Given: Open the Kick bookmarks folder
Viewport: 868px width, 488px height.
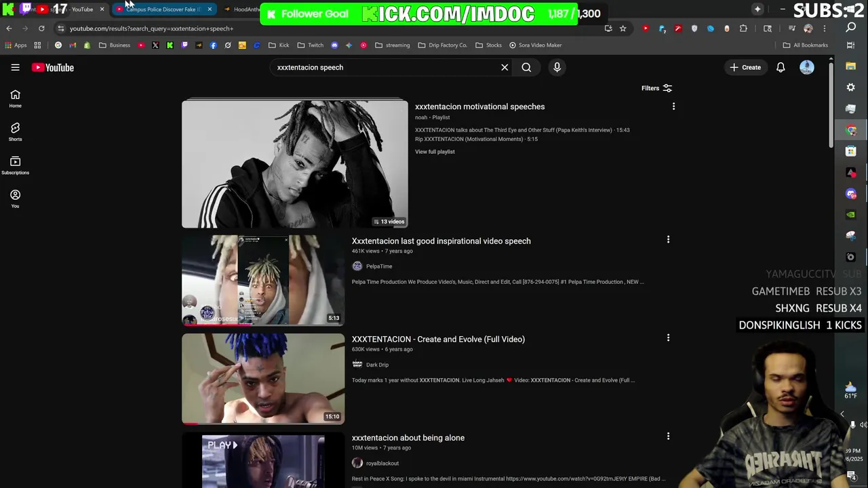Looking at the screenshot, I should click(x=279, y=45).
